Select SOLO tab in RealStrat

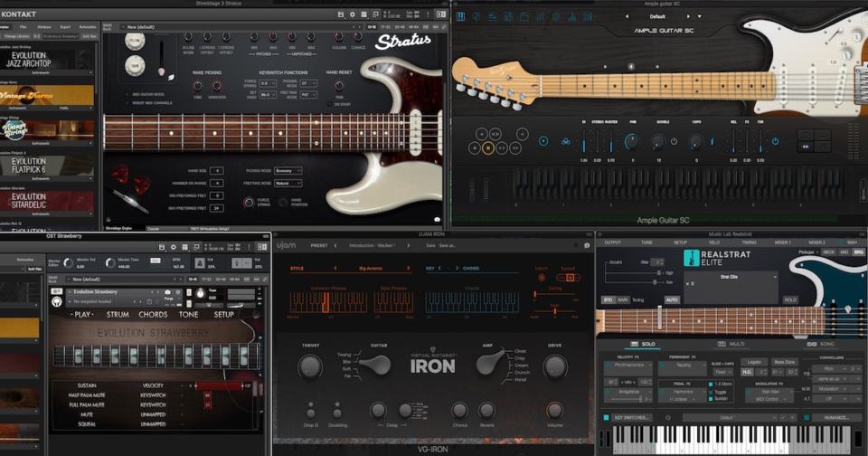tap(643, 344)
